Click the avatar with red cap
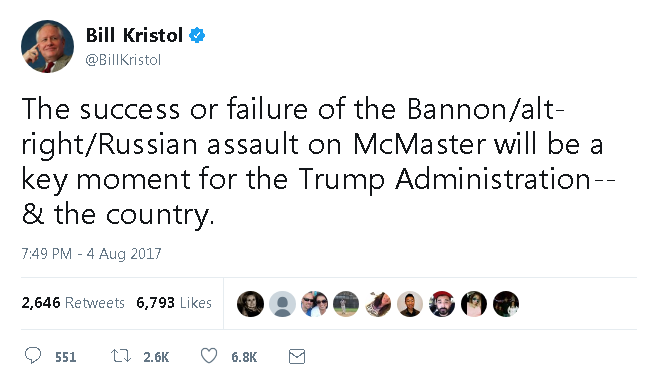Screen dimensions: 656x378 tap(442, 304)
